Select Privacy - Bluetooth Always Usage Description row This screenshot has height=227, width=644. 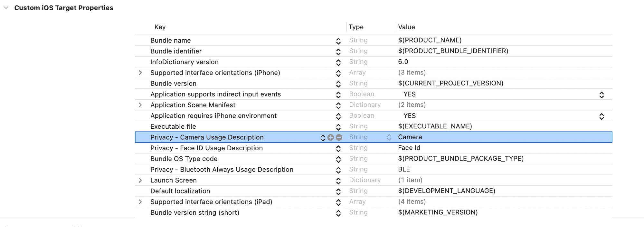point(222,170)
